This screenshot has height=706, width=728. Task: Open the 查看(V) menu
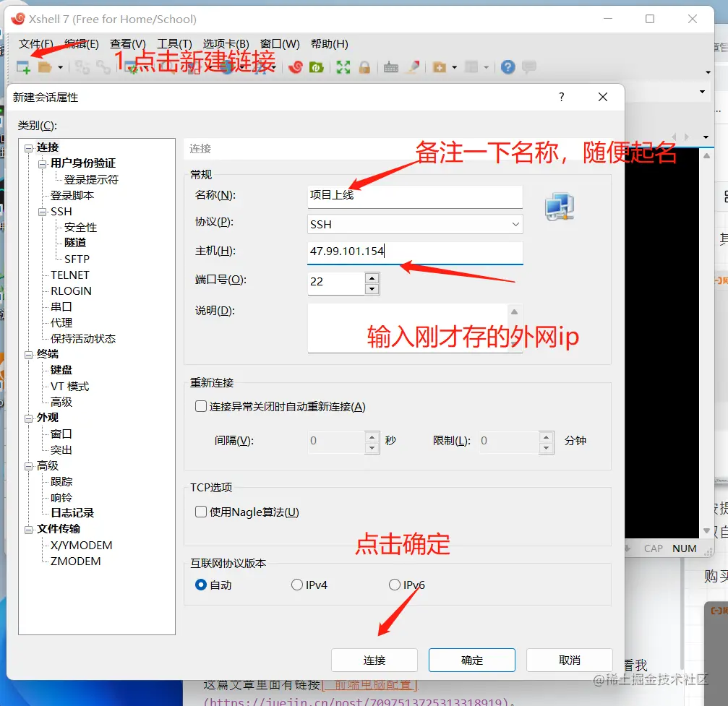128,44
